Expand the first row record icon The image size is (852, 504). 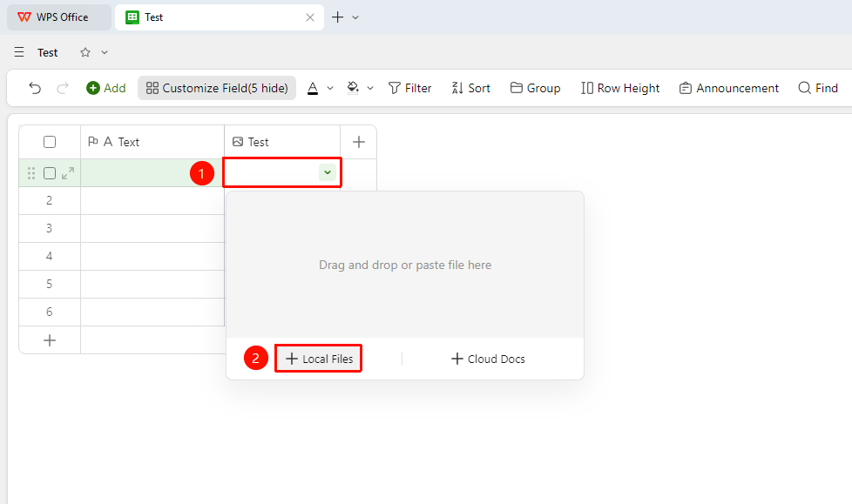(68, 173)
